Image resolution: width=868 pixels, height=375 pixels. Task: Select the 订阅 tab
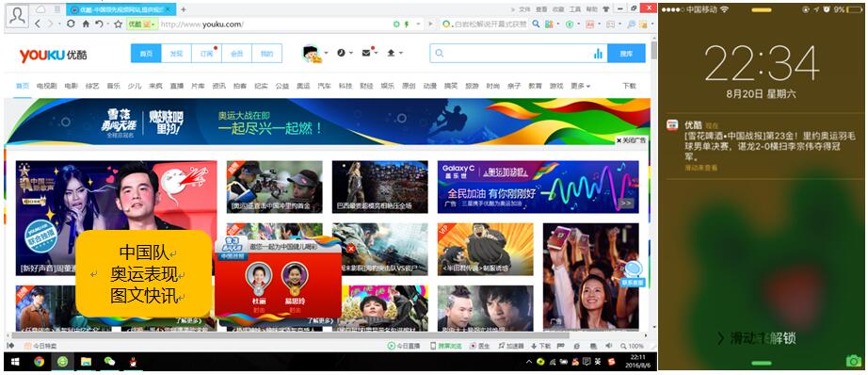tap(206, 54)
